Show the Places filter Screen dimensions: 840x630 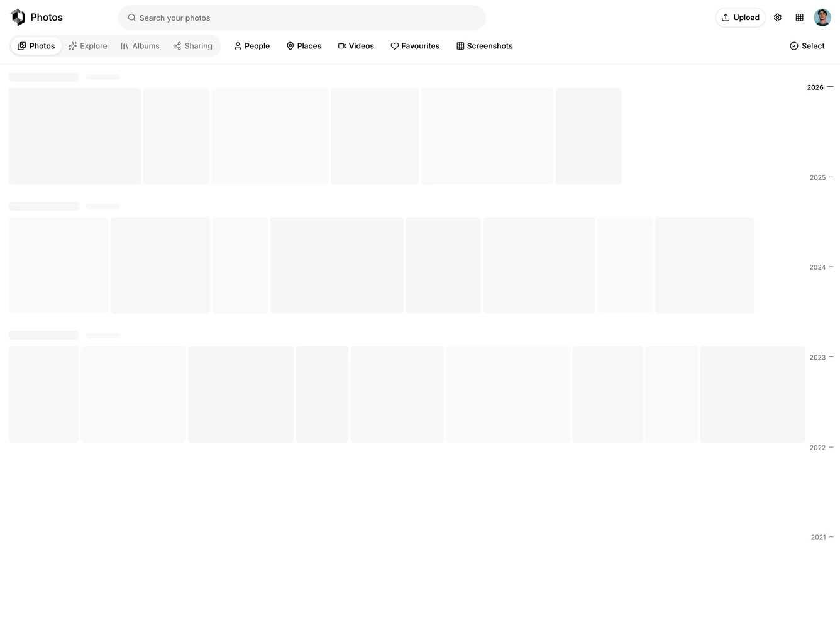(x=304, y=46)
